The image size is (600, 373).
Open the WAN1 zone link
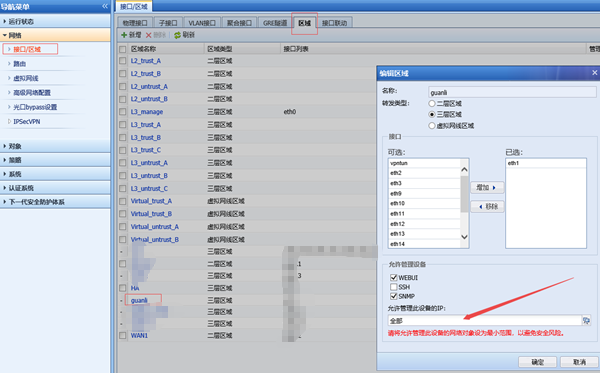click(139, 336)
